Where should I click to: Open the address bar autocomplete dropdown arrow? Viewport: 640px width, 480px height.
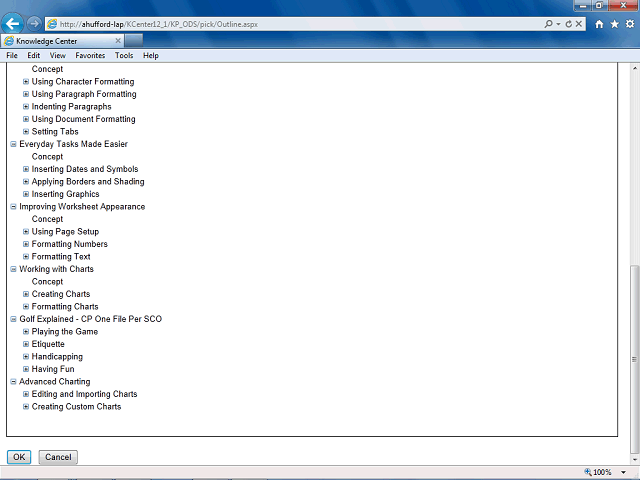(x=558, y=24)
